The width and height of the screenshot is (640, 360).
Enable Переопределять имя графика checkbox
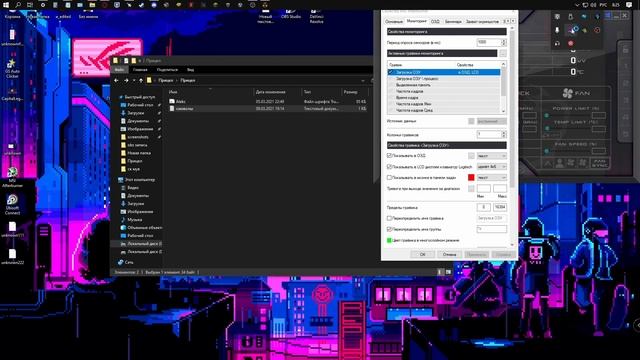point(389,218)
